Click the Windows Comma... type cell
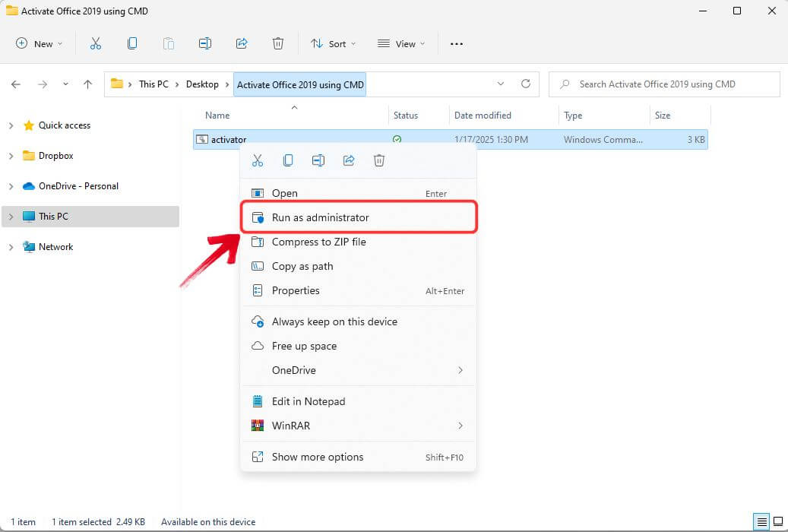788x532 pixels. pyautogui.click(x=603, y=139)
